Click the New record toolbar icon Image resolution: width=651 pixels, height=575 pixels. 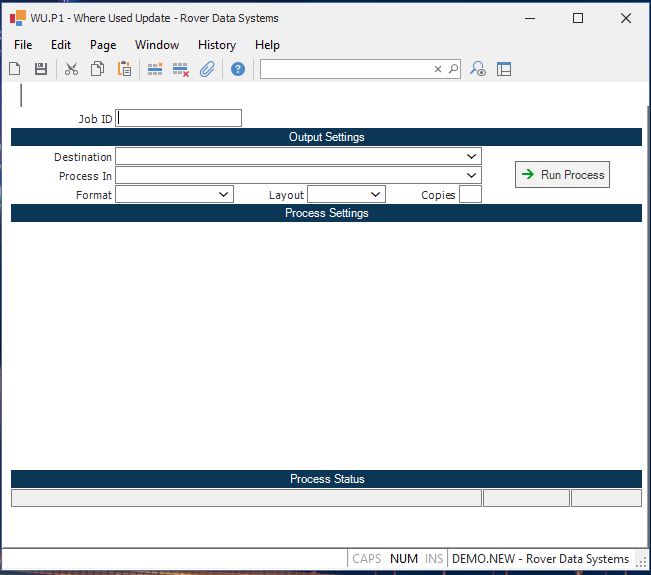pyautogui.click(x=15, y=69)
